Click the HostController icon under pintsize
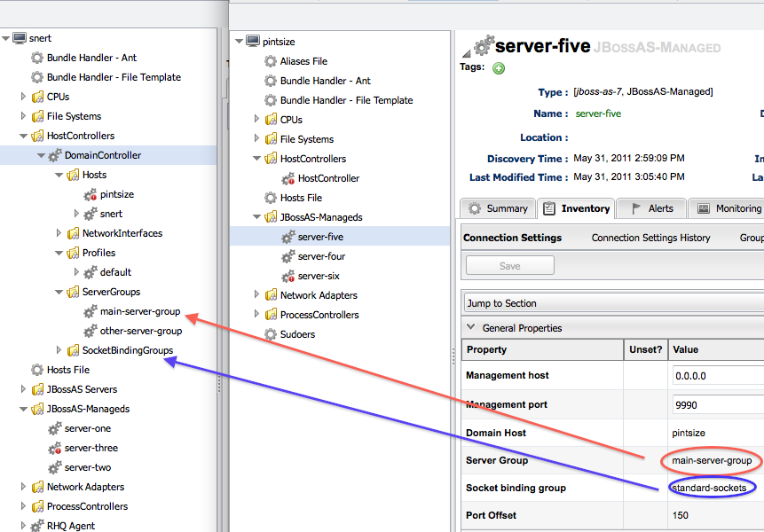Image resolution: width=764 pixels, height=532 pixels. [x=288, y=178]
